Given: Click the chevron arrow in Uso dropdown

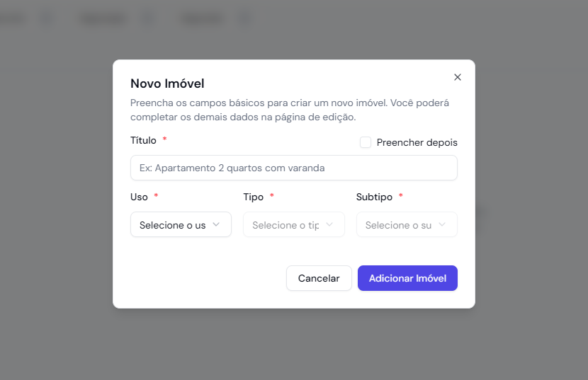Looking at the screenshot, I should click(x=216, y=224).
